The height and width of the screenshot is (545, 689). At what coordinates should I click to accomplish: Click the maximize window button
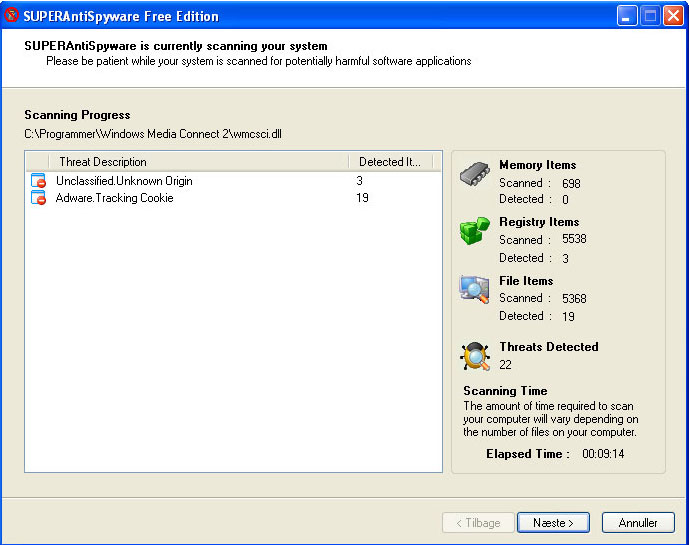650,16
